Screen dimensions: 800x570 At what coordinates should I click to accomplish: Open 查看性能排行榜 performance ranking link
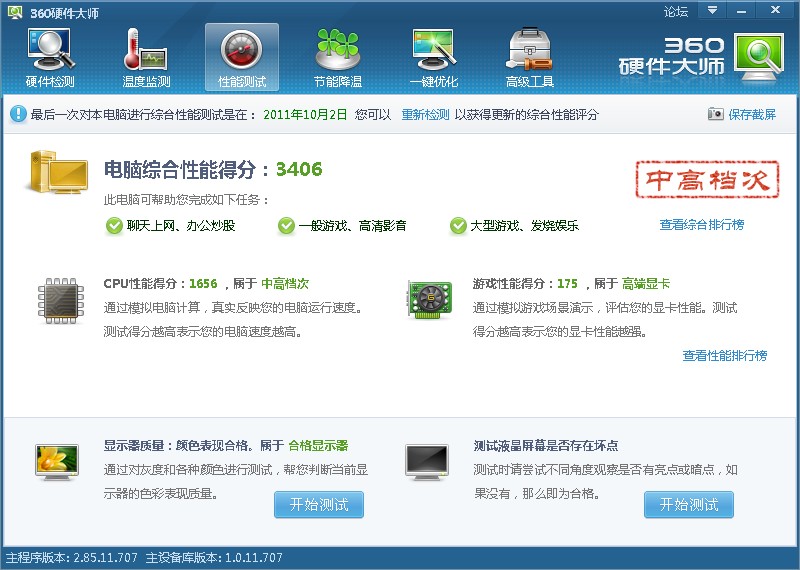pyautogui.click(x=724, y=356)
